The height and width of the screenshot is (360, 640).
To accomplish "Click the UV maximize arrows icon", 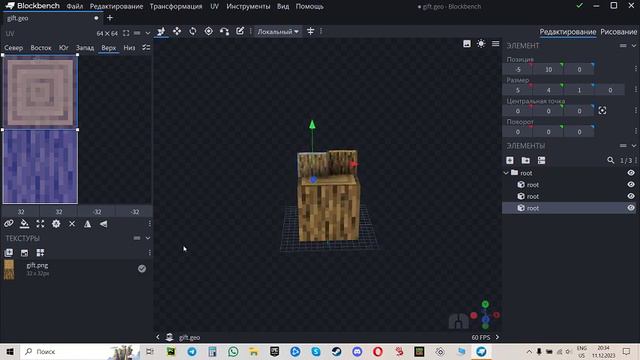I will point(40,224).
